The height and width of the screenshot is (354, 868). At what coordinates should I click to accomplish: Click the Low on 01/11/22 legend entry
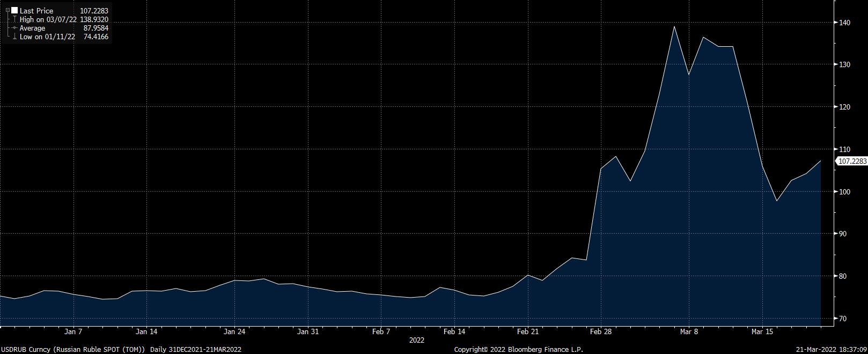point(47,37)
